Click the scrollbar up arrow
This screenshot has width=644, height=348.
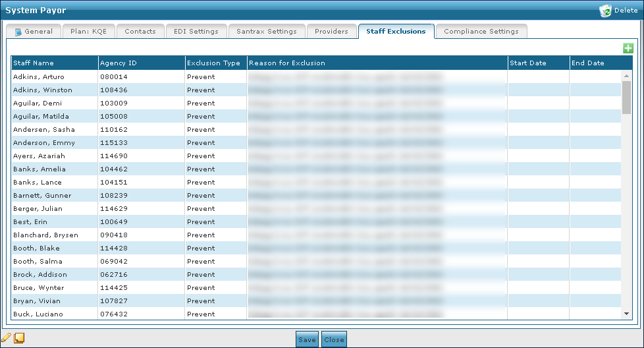click(626, 76)
